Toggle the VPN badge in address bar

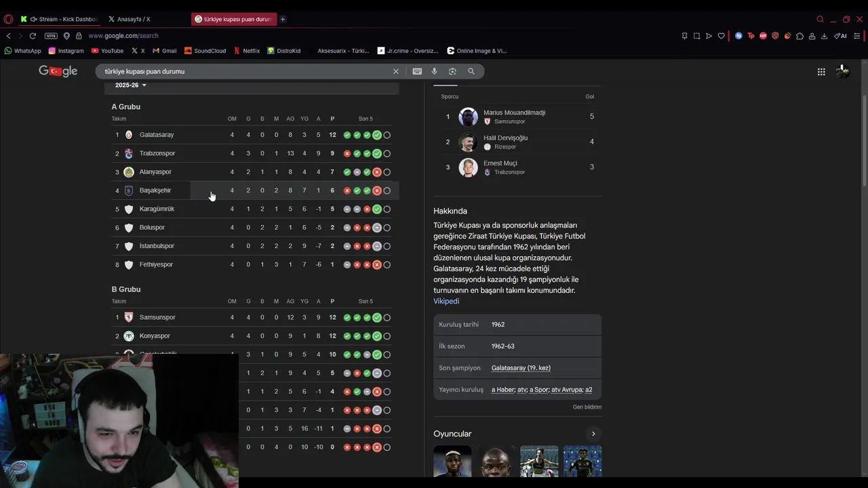51,36
